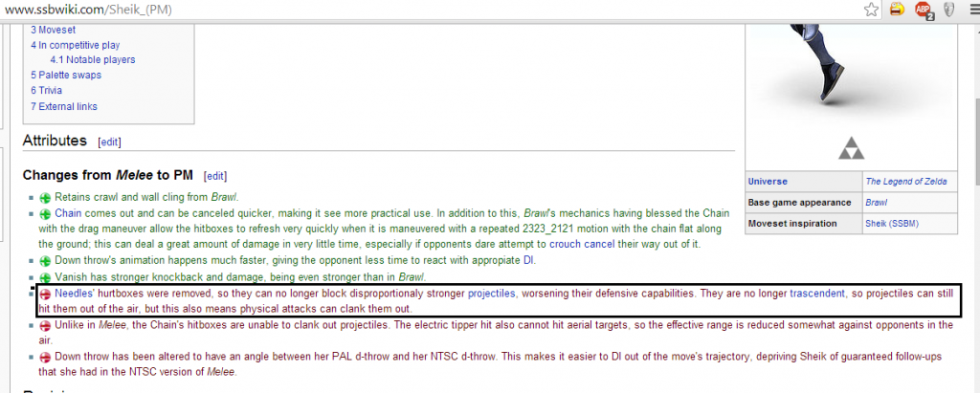The height and width of the screenshot is (393, 980).
Task: Go to '6 Trivia' in contents
Action: pyautogui.click(x=46, y=91)
